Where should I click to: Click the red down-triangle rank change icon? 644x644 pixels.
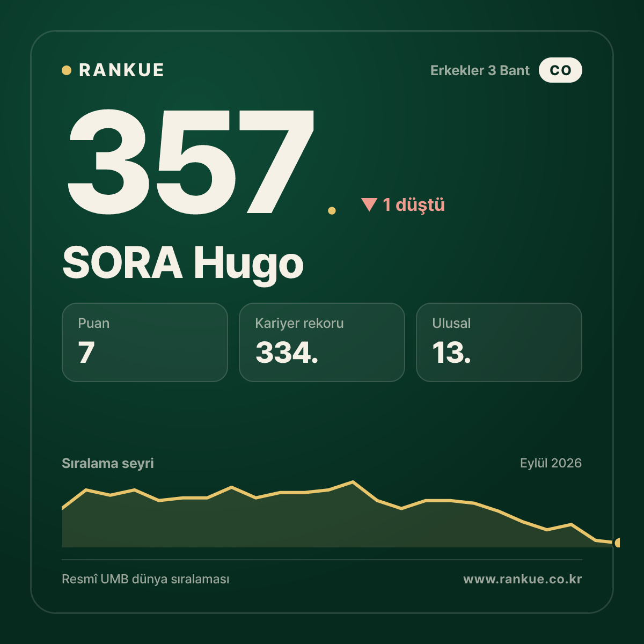369,204
